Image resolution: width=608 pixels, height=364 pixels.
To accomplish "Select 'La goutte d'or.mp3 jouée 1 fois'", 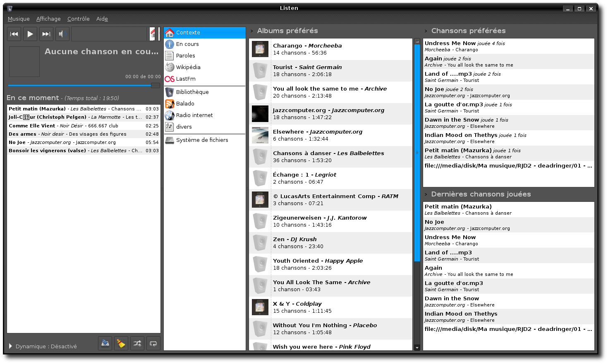I will click(x=509, y=108).
